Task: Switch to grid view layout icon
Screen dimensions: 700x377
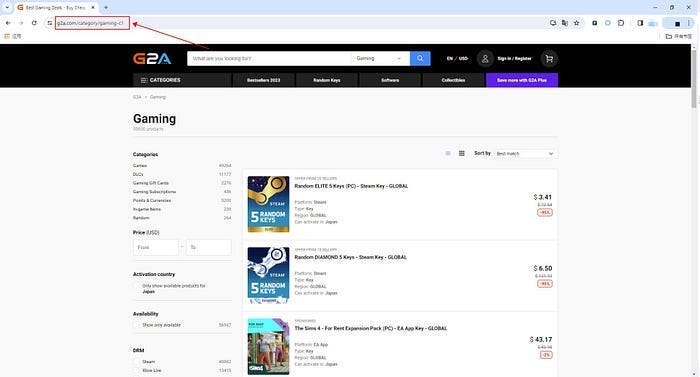Action: (x=462, y=153)
